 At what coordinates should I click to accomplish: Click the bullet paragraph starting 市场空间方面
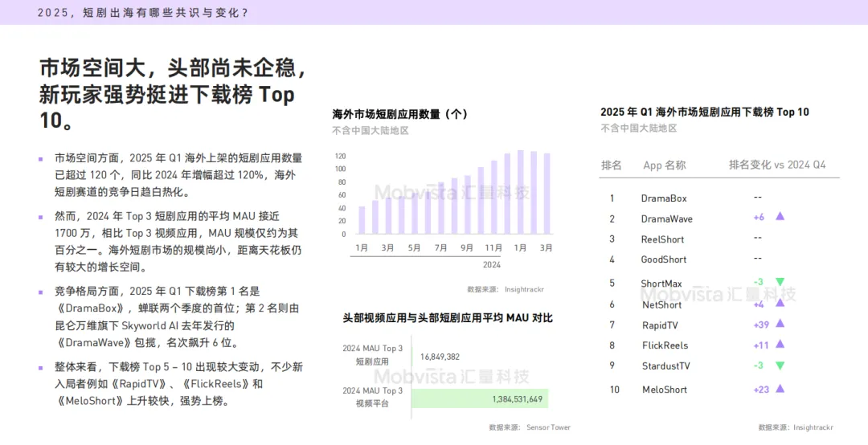tap(178, 175)
